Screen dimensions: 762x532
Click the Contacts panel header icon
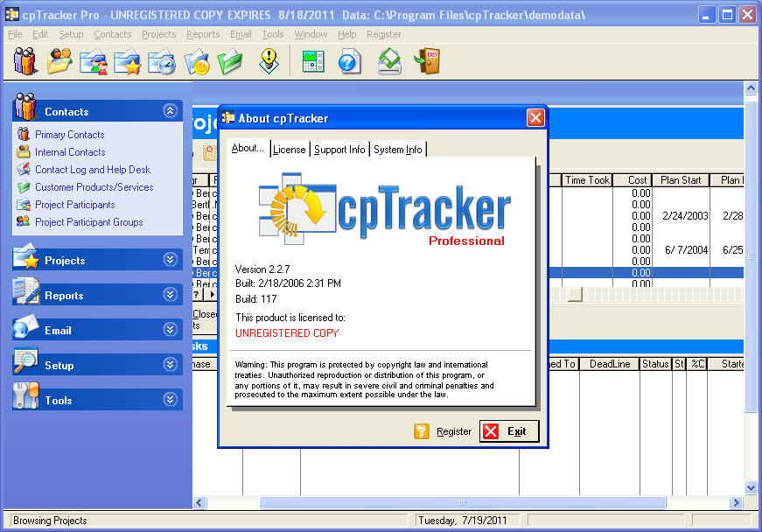point(25,107)
